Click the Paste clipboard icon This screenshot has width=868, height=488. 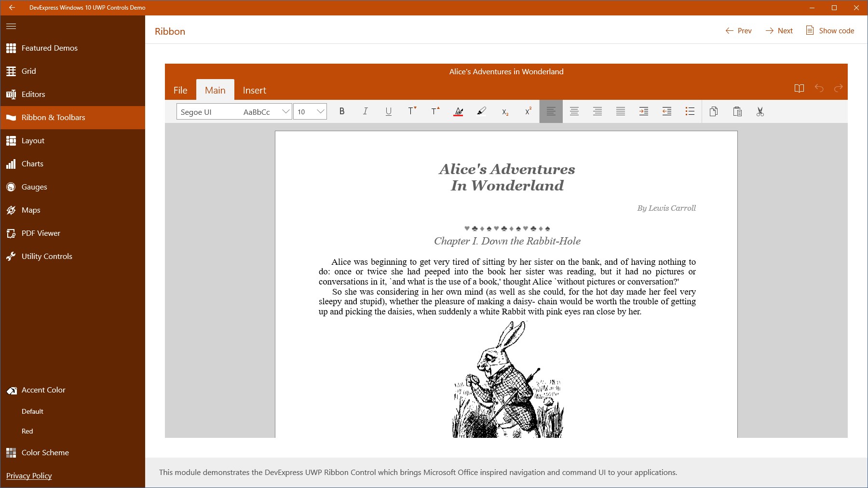pos(737,111)
